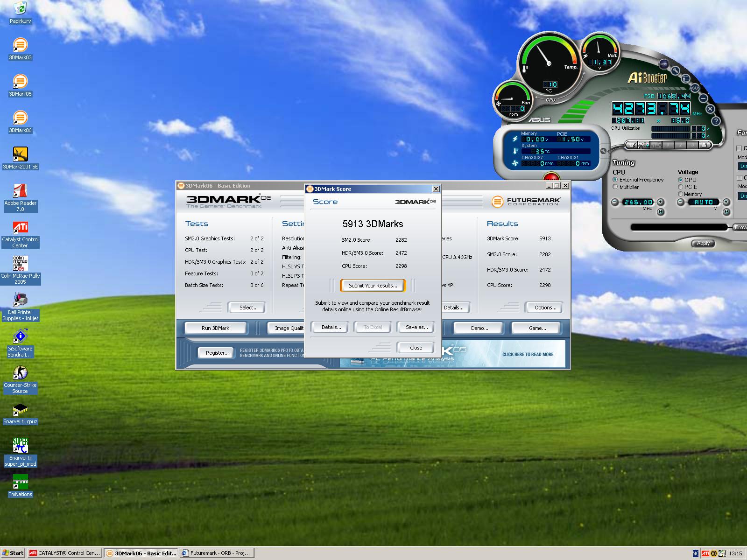Viewport: 747px width, 560px height.
Task: Switch to CATALYST Control Center taskbar item
Action: [64, 553]
